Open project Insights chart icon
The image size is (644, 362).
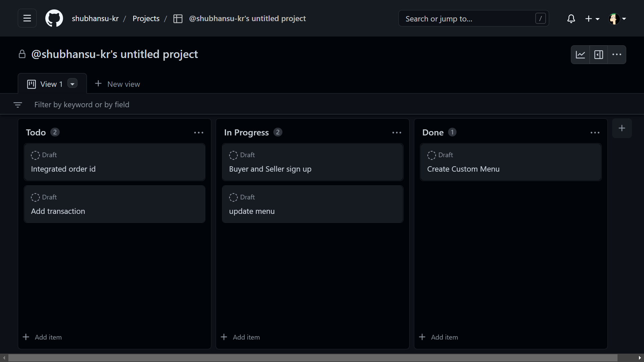581,54
